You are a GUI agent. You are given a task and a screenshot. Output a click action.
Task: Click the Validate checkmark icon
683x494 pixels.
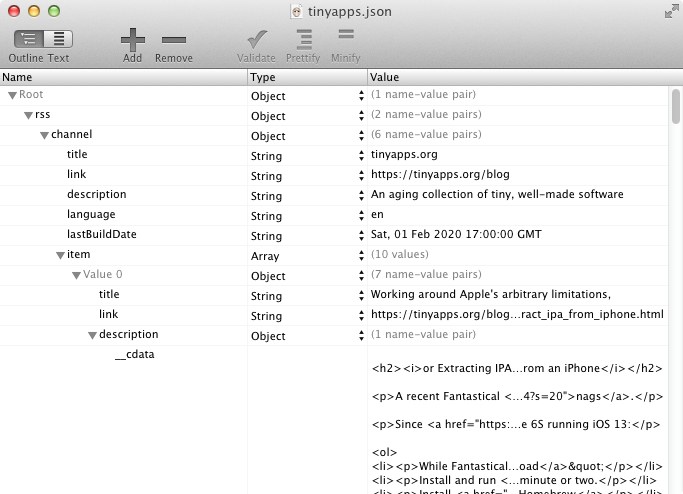click(x=256, y=40)
